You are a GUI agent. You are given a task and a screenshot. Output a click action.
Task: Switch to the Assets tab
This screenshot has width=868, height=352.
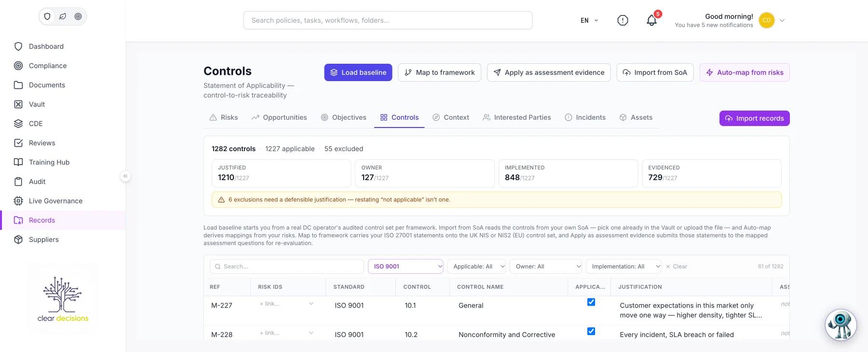(636, 117)
